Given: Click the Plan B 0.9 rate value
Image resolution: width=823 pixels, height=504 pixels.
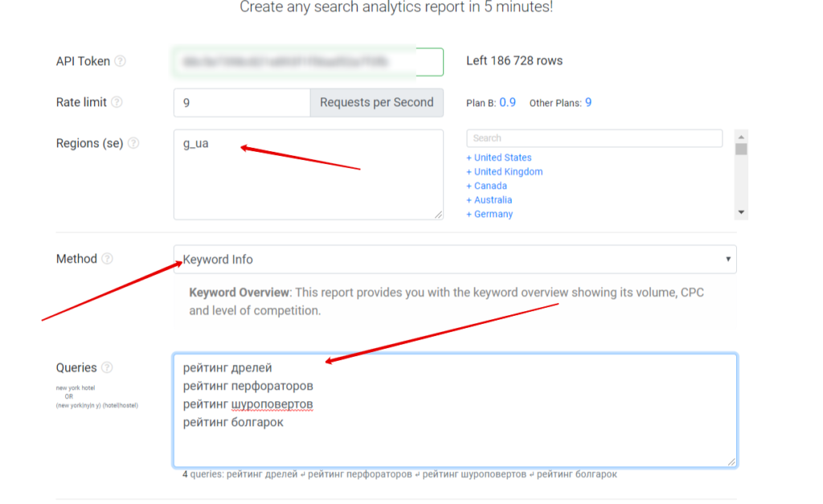Looking at the screenshot, I should pyautogui.click(x=508, y=103).
